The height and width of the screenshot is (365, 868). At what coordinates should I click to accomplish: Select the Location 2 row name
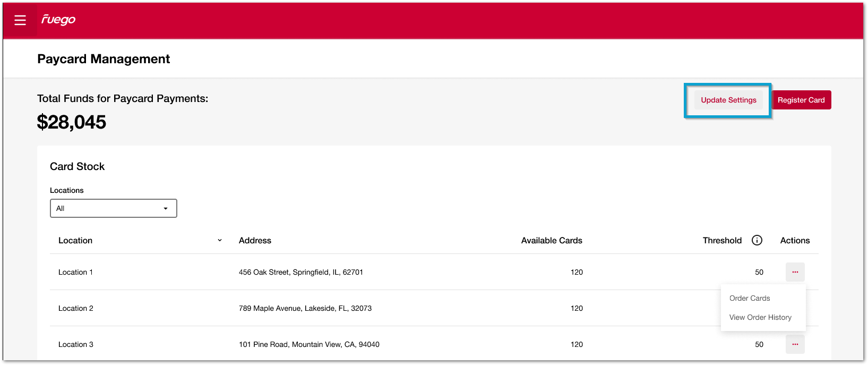[76, 308]
